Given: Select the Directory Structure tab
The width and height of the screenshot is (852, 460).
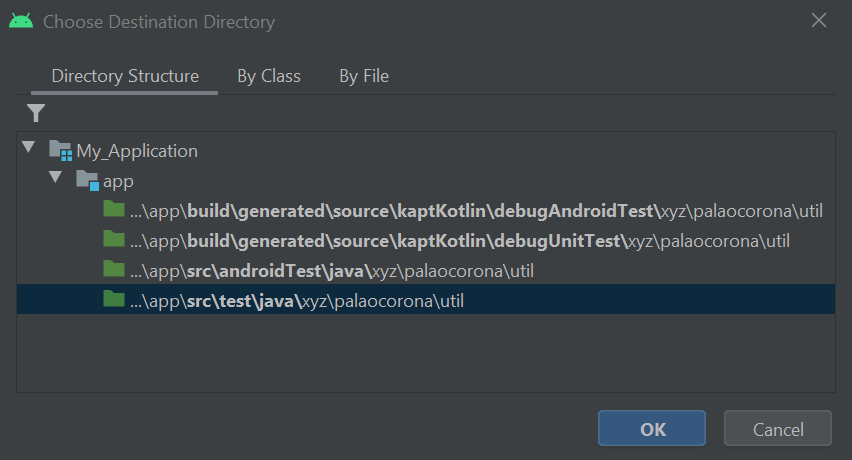Looking at the screenshot, I should [125, 76].
